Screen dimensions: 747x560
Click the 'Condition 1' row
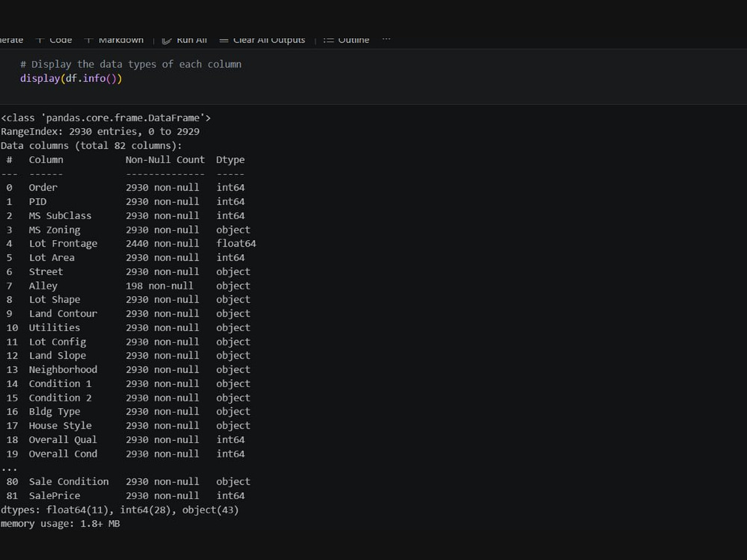128,383
